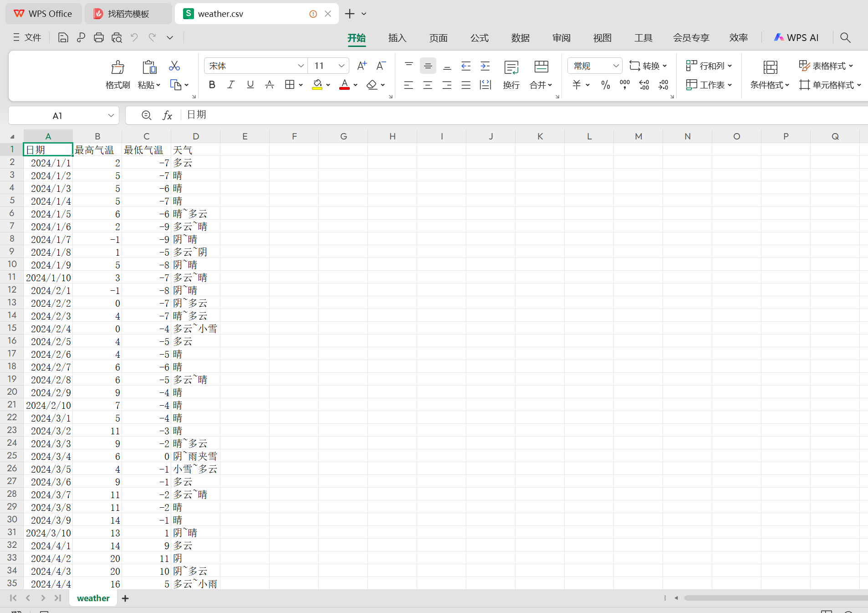Click the fx insert function icon
This screenshot has width=868, height=613.
(x=167, y=115)
